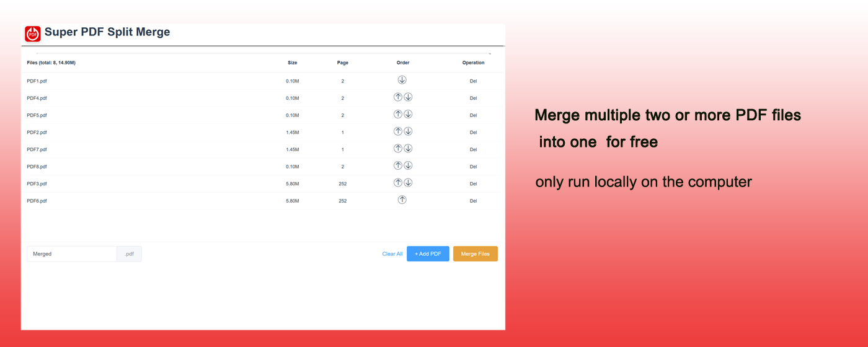The width and height of the screenshot is (868, 347).
Task: Click the + Add PDF button
Action: [x=428, y=254]
